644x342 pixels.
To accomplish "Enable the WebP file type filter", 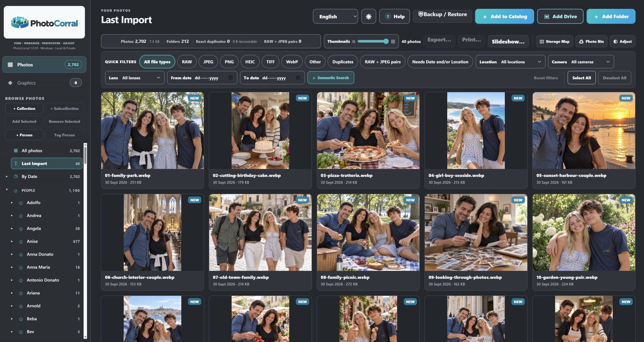I will click(292, 62).
